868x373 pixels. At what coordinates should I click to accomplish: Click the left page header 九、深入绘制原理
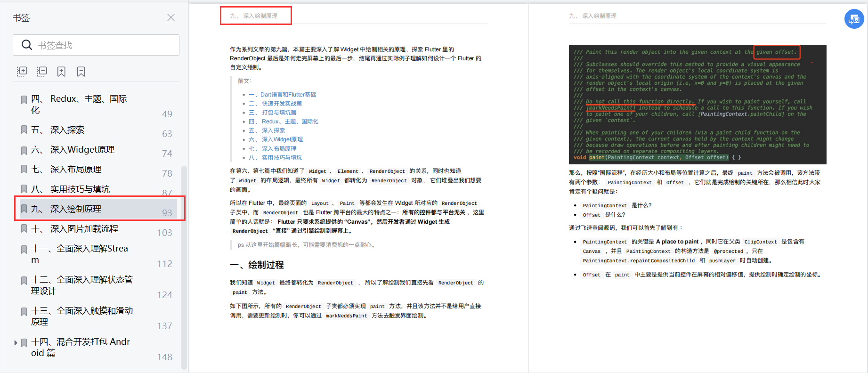pyautogui.click(x=254, y=16)
